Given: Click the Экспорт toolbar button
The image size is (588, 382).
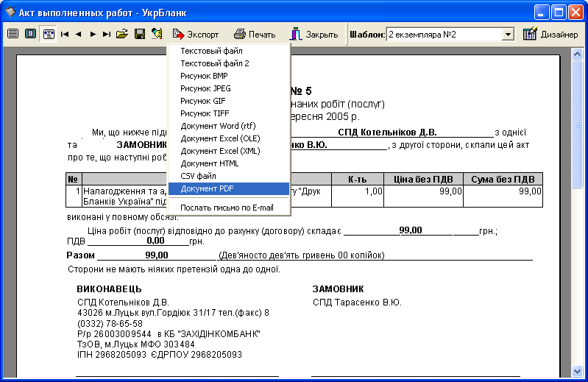Looking at the screenshot, I should [196, 34].
